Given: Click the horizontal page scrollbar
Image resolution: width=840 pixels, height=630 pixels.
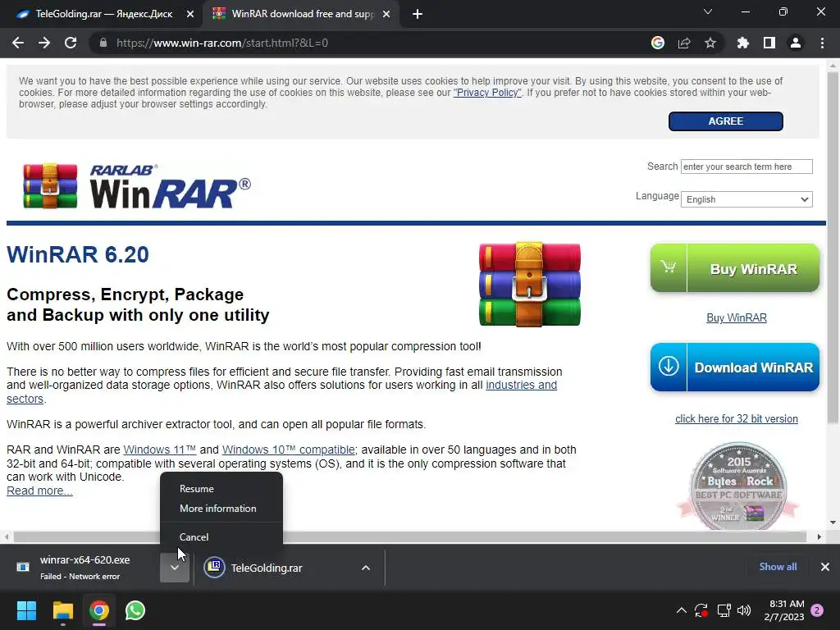Looking at the screenshot, I should (410, 536).
